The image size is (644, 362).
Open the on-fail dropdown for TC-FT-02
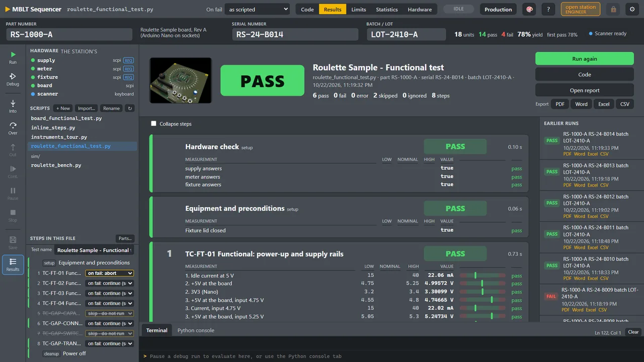point(109,283)
